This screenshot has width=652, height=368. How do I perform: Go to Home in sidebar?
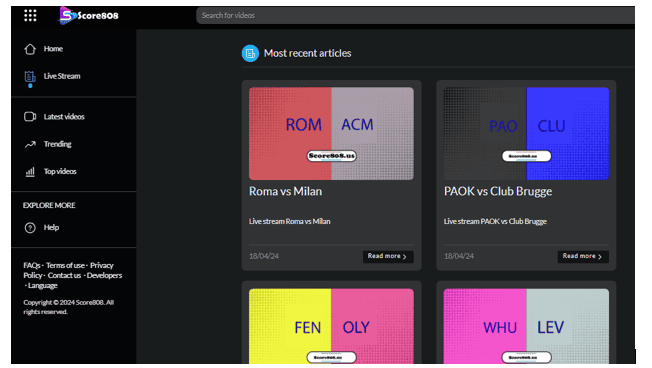point(53,49)
